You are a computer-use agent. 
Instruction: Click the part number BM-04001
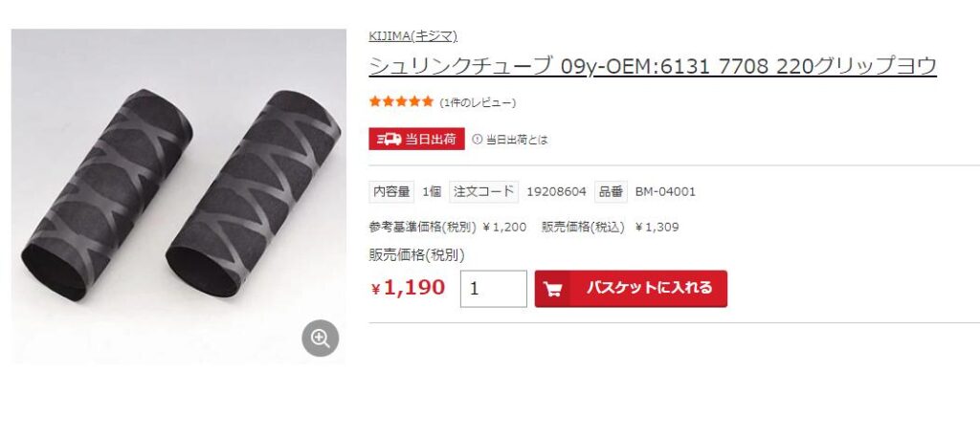[x=665, y=191]
